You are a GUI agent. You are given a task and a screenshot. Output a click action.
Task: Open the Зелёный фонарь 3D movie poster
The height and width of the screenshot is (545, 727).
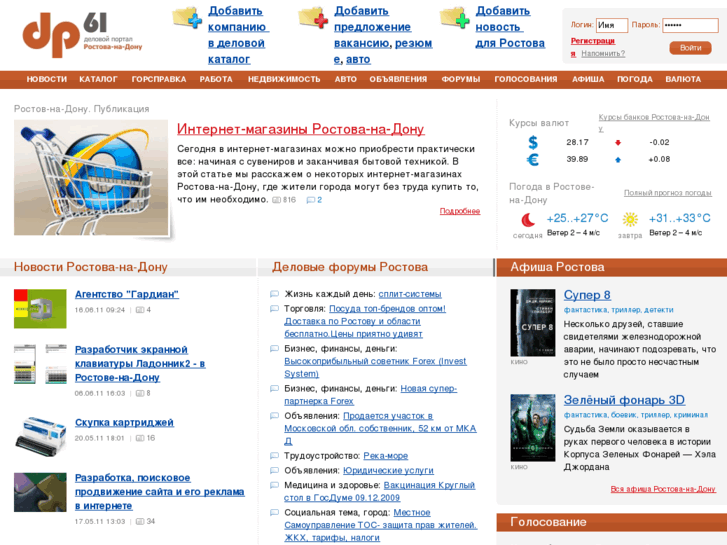(532, 427)
